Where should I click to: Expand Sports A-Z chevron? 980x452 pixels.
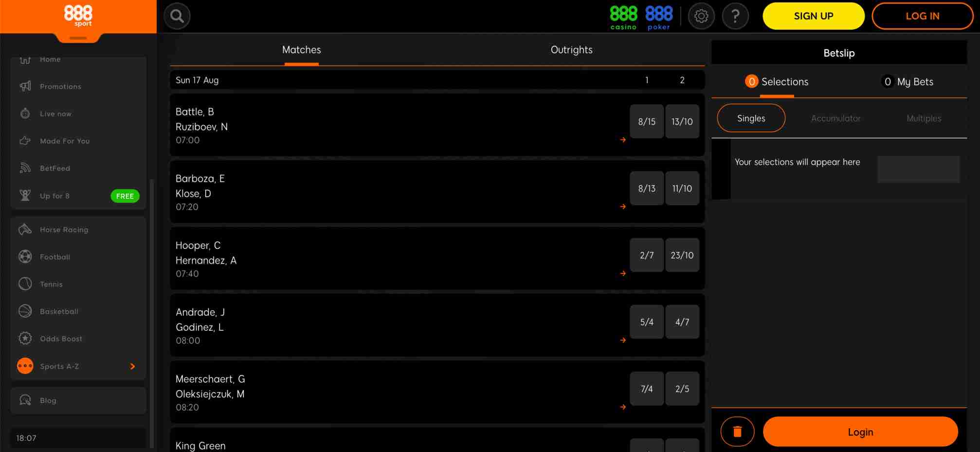[x=132, y=366]
